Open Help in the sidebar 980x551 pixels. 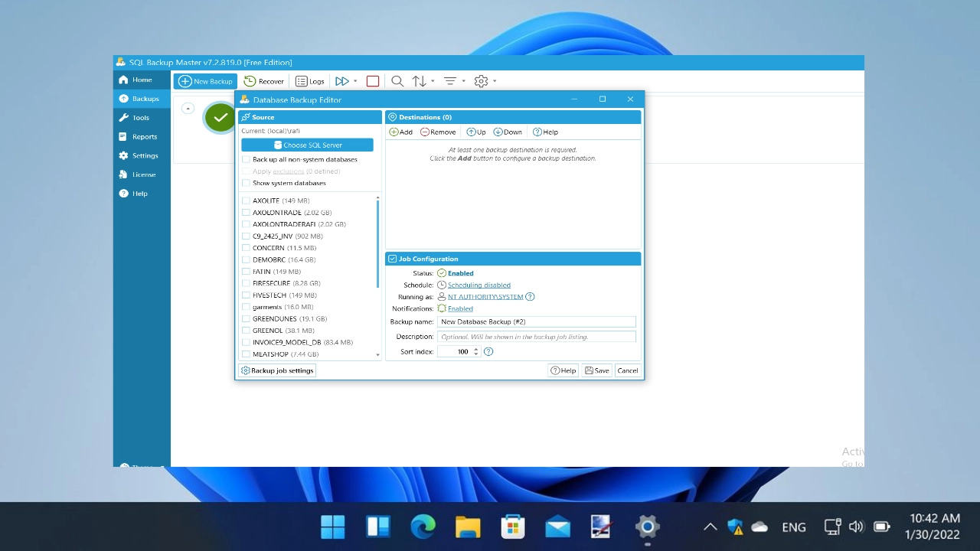(x=142, y=194)
